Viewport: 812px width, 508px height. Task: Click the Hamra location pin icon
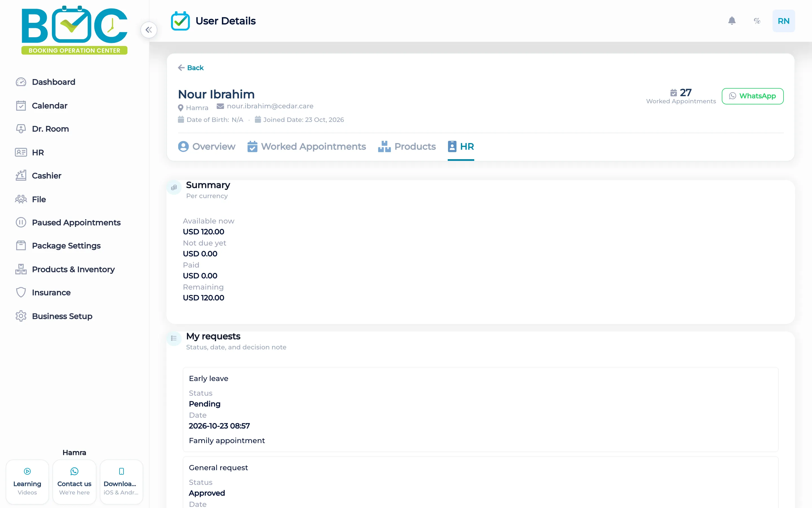[x=180, y=108]
